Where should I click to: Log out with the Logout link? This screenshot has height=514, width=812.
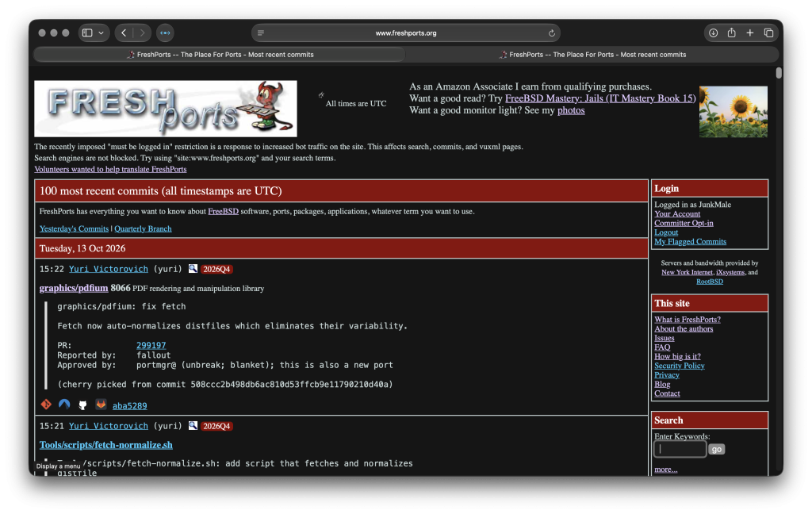click(x=666, y=232)
